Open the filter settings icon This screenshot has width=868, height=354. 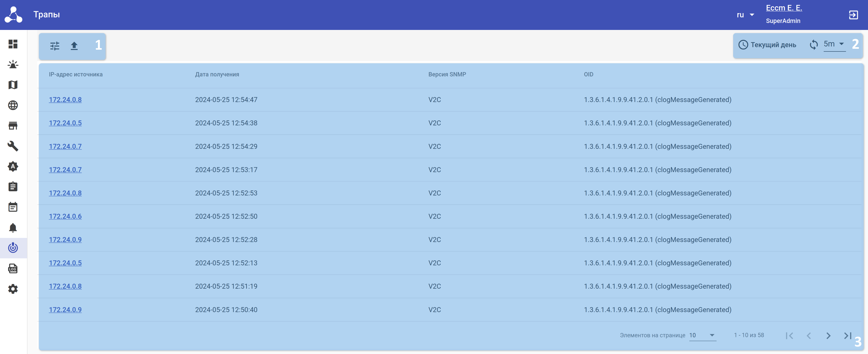[x=54, y=46]
